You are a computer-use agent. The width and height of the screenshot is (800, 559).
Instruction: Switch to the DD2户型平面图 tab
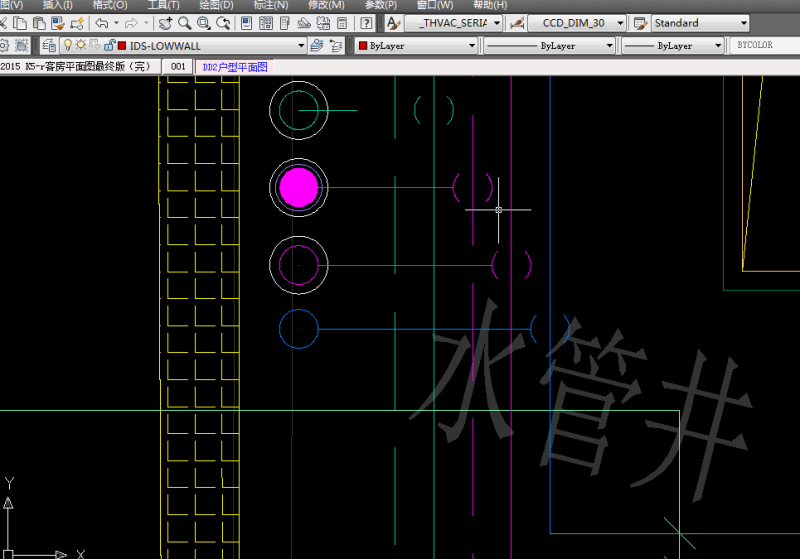coord(235,66)
